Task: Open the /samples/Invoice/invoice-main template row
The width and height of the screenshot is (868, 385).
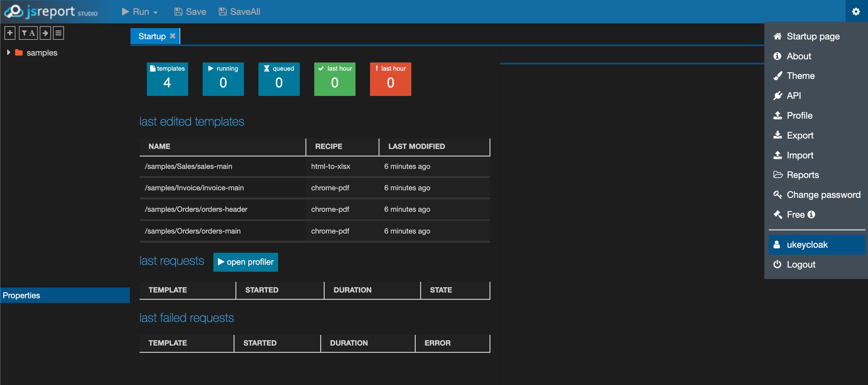Action: [315, 188]
